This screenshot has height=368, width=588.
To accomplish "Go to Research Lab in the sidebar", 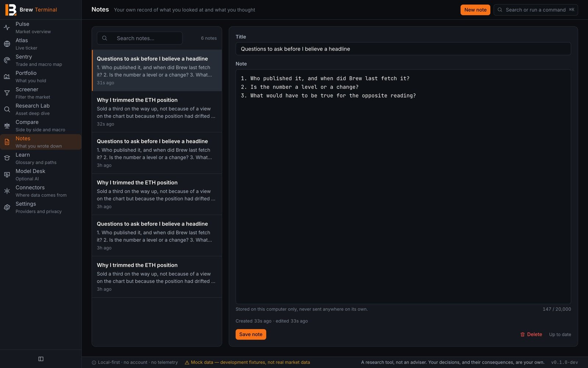I will (40, 109).
